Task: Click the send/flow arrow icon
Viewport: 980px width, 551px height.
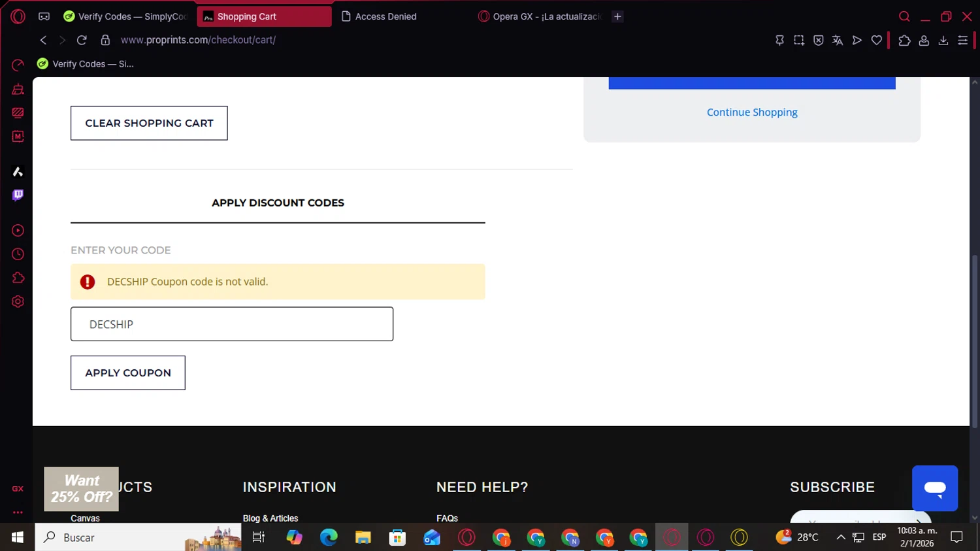Action: point(857,41)
